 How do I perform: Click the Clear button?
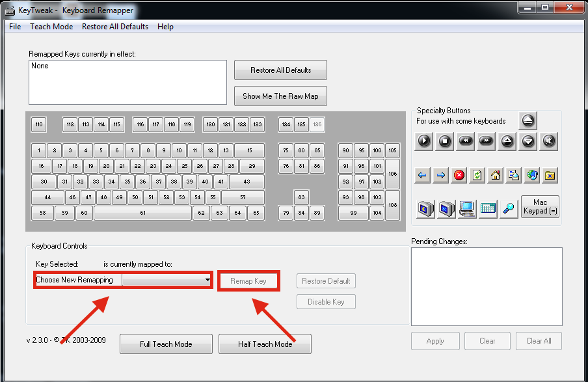[487, 341]
